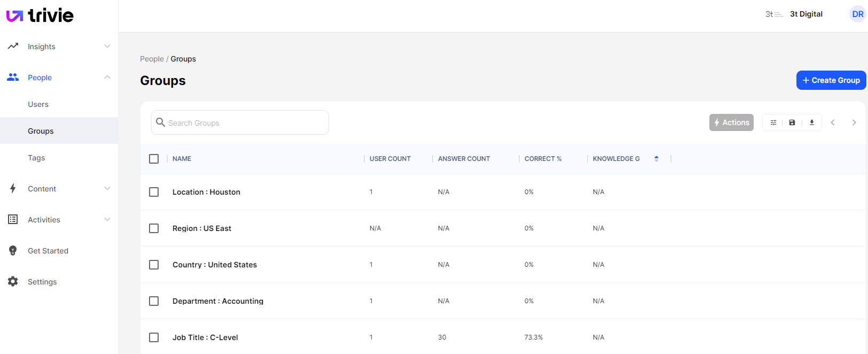The image size is (868, 354).
Task: Click the download export icon
Action: 811,122
